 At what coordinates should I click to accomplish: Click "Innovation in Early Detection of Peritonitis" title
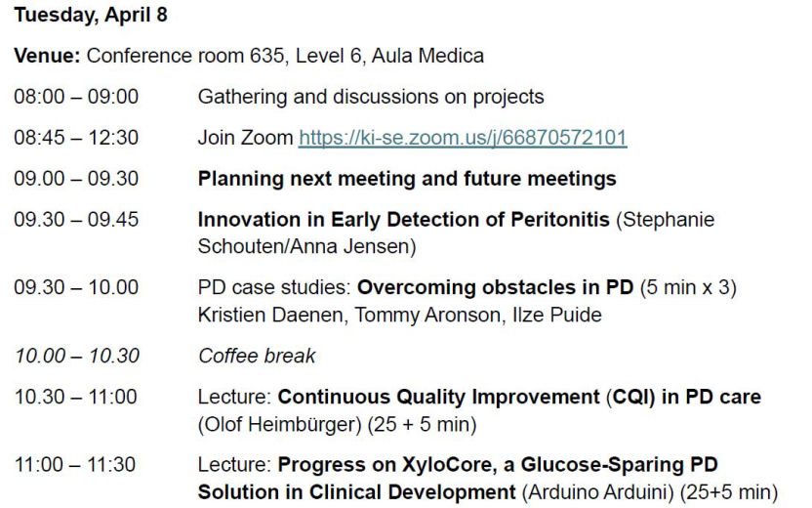[x=404, y=220]
